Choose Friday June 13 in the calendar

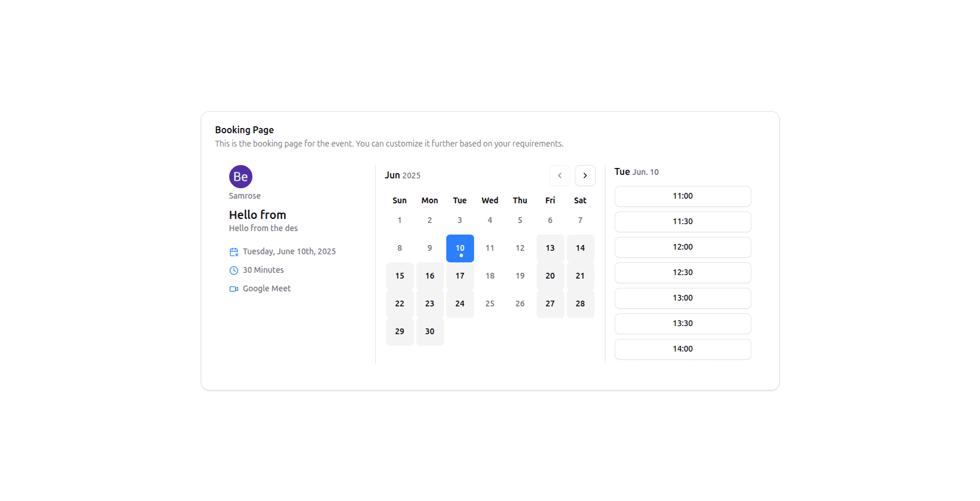click(x=550, y=248)
